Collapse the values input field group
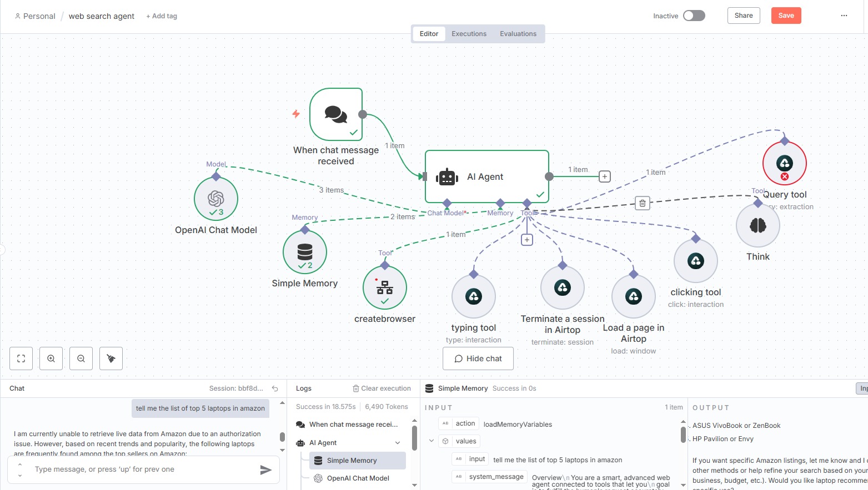The width and height of the screenshot is (868, 490). pos(432,441)
